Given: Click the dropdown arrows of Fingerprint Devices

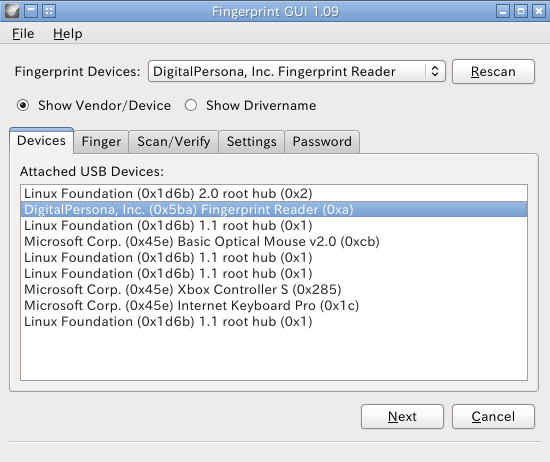Looking at the screenshot, I should coord(435,71).
